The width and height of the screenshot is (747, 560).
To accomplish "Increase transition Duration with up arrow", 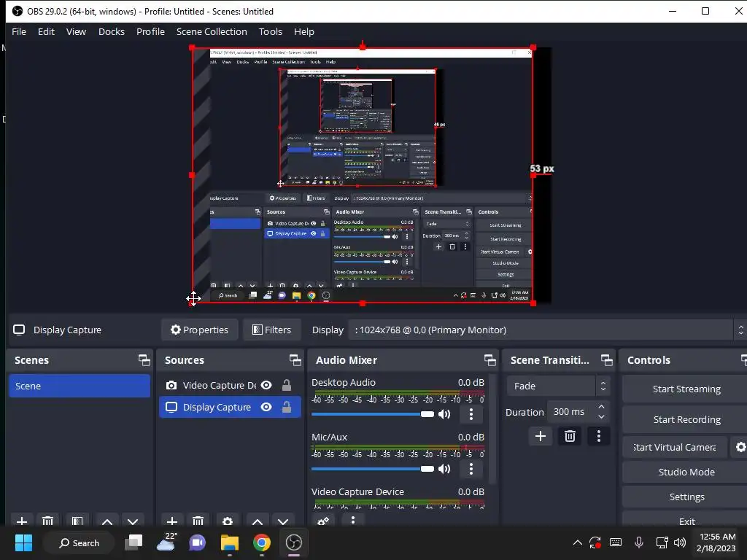I will click(601, 407).
